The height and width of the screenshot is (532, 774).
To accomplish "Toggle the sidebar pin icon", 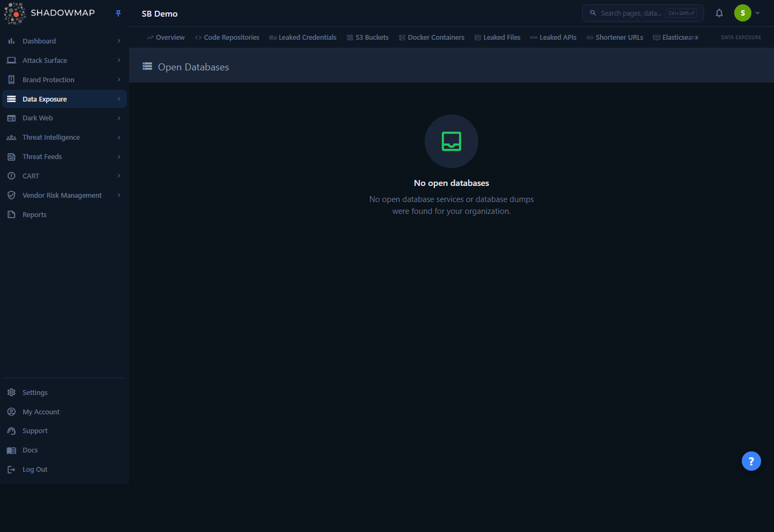I will [x=118, y=13].
